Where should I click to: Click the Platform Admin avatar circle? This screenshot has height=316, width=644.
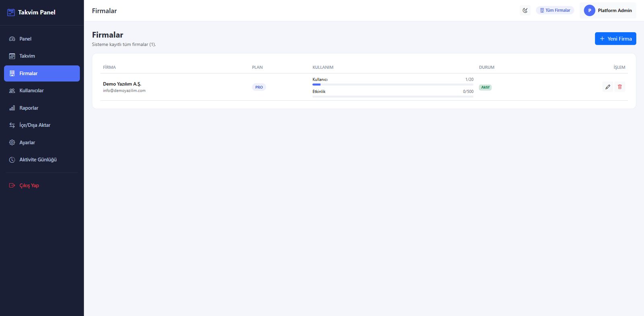(x=590, y=10)
